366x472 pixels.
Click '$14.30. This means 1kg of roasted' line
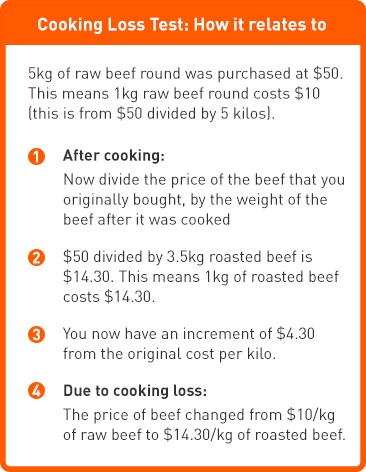tap(201, 277)
